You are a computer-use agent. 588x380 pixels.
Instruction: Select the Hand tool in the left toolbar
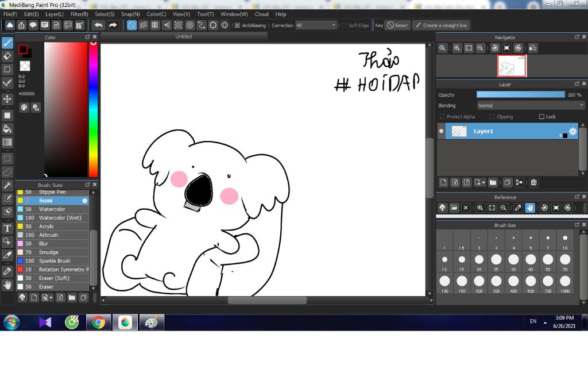tap(7, 285)
